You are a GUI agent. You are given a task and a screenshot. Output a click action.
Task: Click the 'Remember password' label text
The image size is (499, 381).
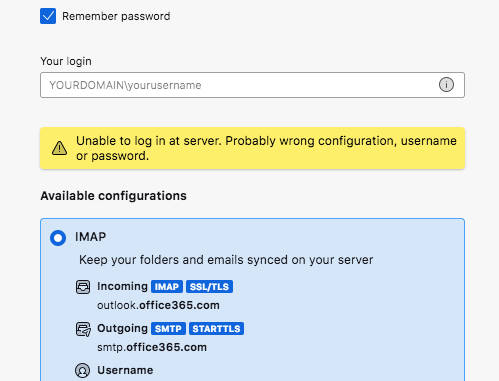[x=116, y=16]
